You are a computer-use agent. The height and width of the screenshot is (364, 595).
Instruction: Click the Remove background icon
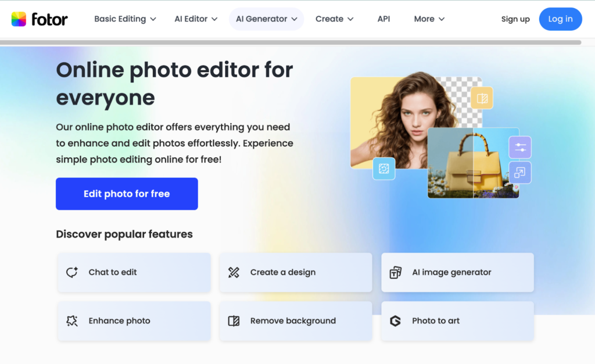(x=234, y=321)
